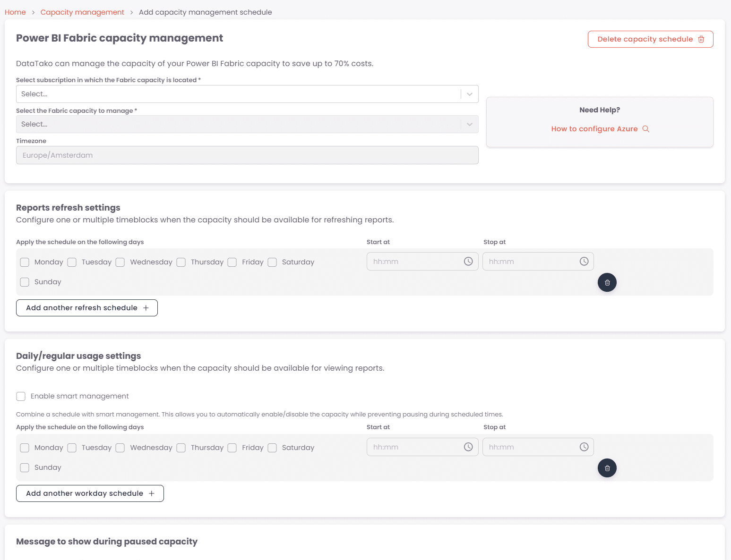Open time picker clock in refresh Start at

click(x=468, y=261)
